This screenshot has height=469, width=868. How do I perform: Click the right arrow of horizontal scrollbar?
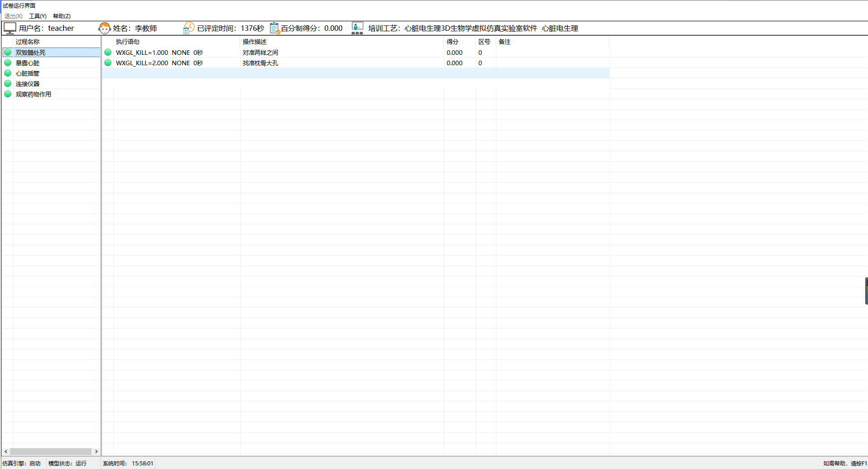(x=96, y=451)
